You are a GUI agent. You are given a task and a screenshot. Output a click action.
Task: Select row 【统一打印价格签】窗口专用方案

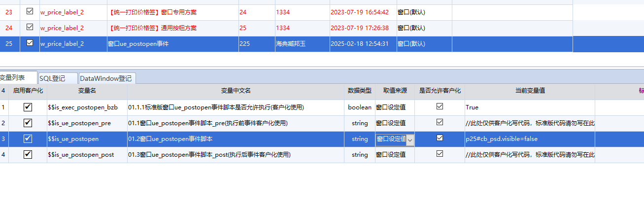(x=172, y=12)
